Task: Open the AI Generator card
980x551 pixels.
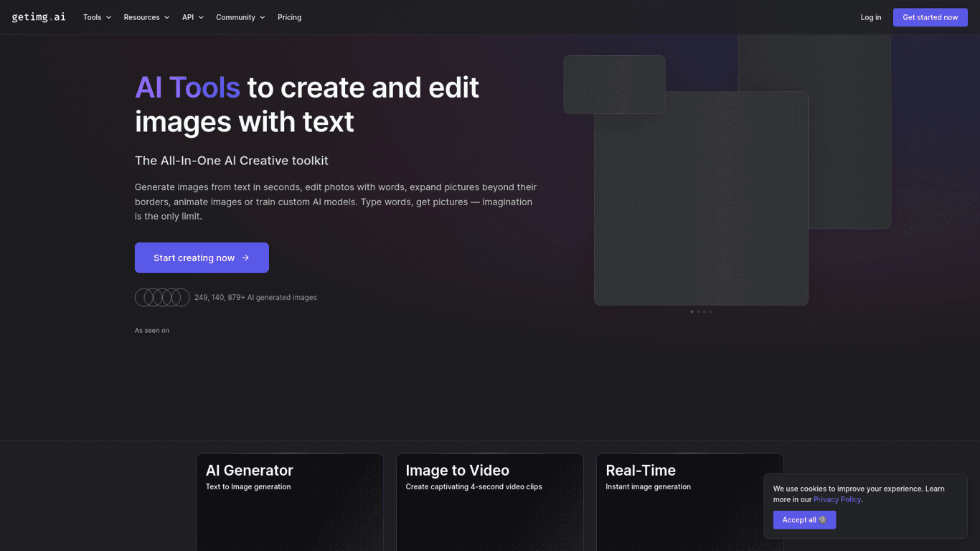Action: point(289,502)
